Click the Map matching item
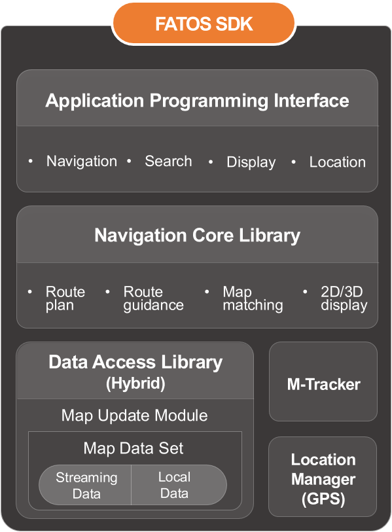392x532 pixels. tap(253, 298)
